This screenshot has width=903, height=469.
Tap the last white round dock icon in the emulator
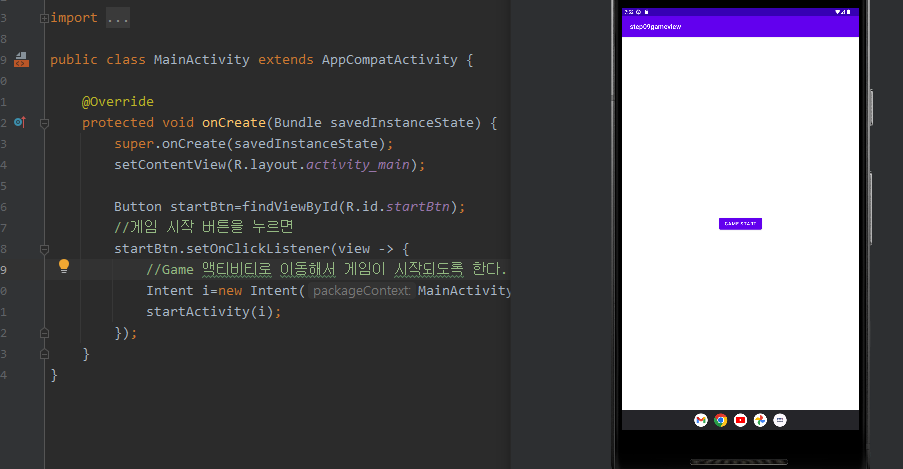pos(780,420)
